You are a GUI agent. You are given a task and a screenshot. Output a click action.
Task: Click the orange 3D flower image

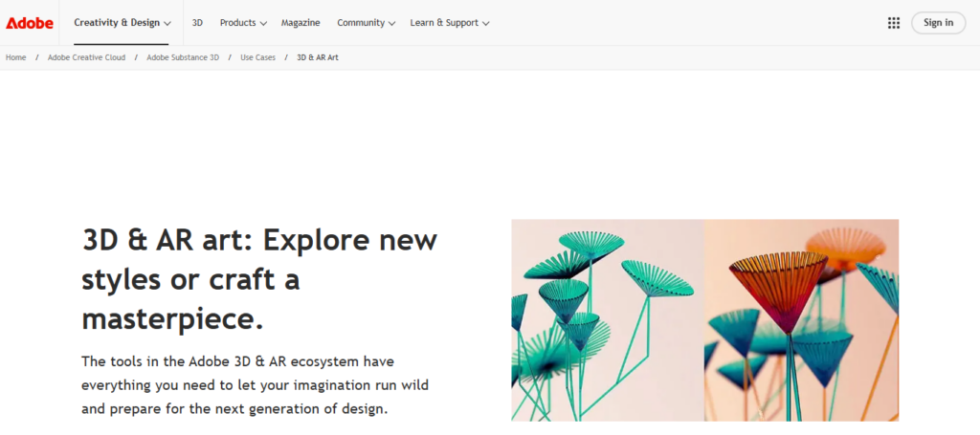point(801,319)
